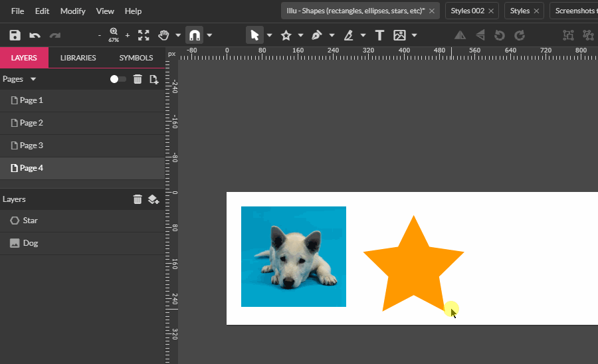
Task: Click the Ungroup icon at toolbar end
Action: [x=588, y=35]
